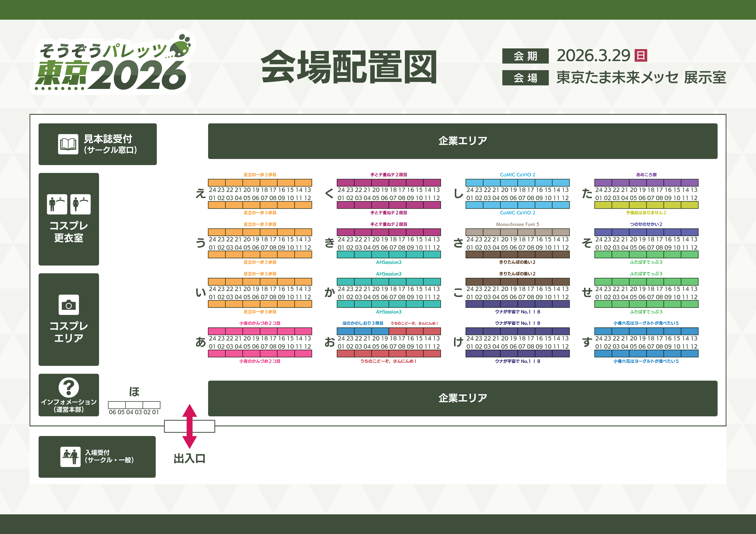
Task: Click the CoMIC CeVIO 2 label above row し
Action: click(517, 175)
